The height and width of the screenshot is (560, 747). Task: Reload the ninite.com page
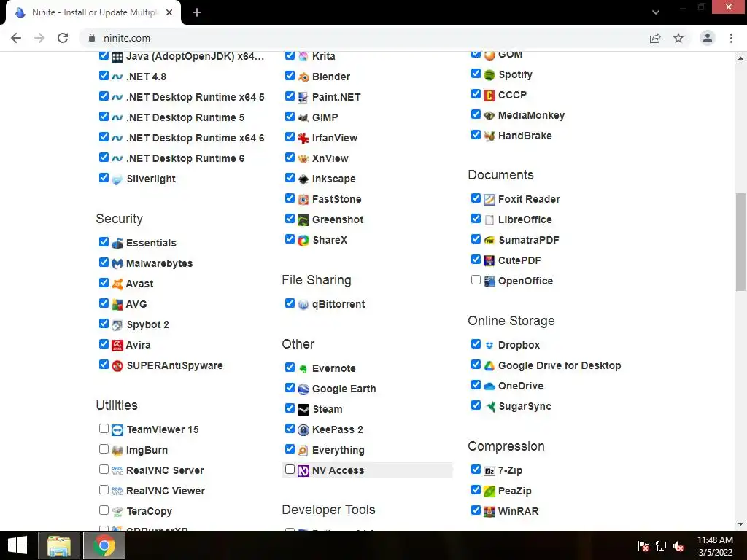pyautogui.click(x=63, y=38)
